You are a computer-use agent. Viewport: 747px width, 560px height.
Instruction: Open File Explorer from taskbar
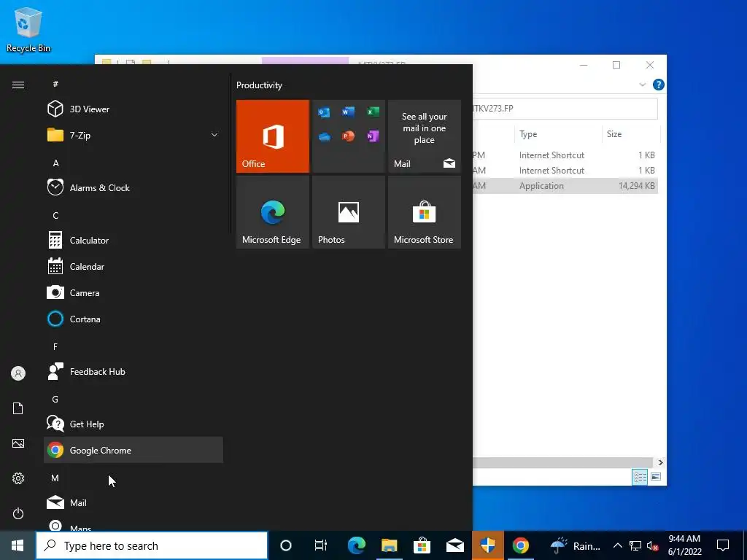click(390, 545)
